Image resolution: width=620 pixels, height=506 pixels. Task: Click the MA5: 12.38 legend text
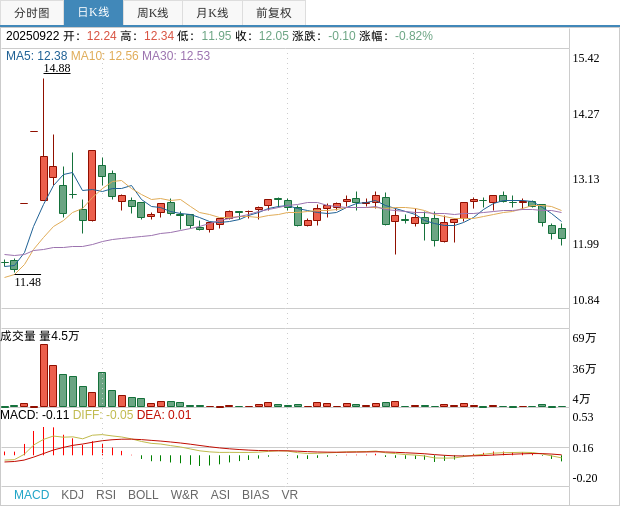click(x=37, y=56)
